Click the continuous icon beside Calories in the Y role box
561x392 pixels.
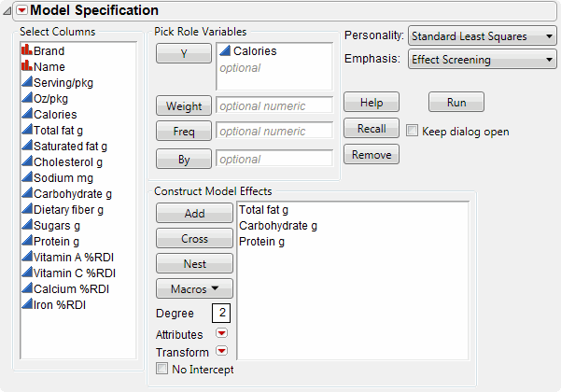[x=225, y=52]
